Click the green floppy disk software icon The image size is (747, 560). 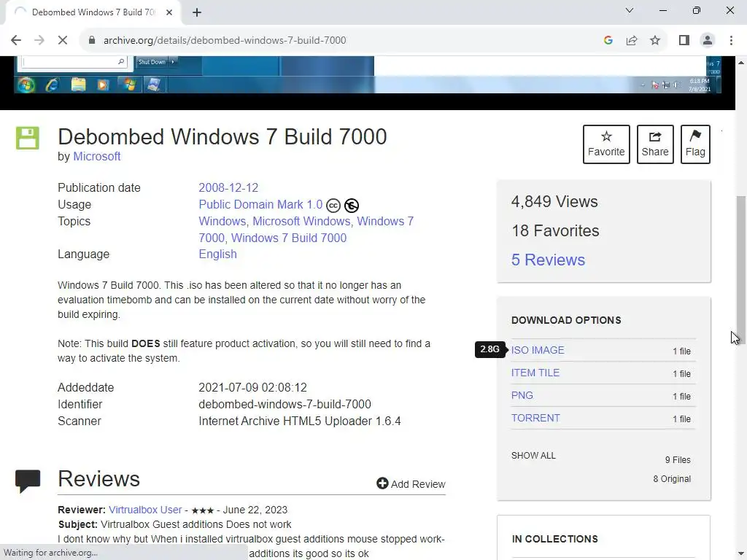pos(28,138)
